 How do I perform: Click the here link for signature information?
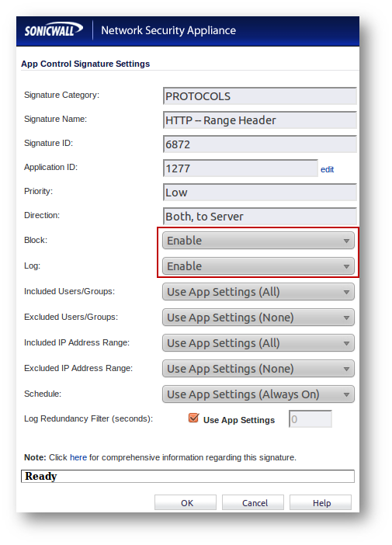78,457
